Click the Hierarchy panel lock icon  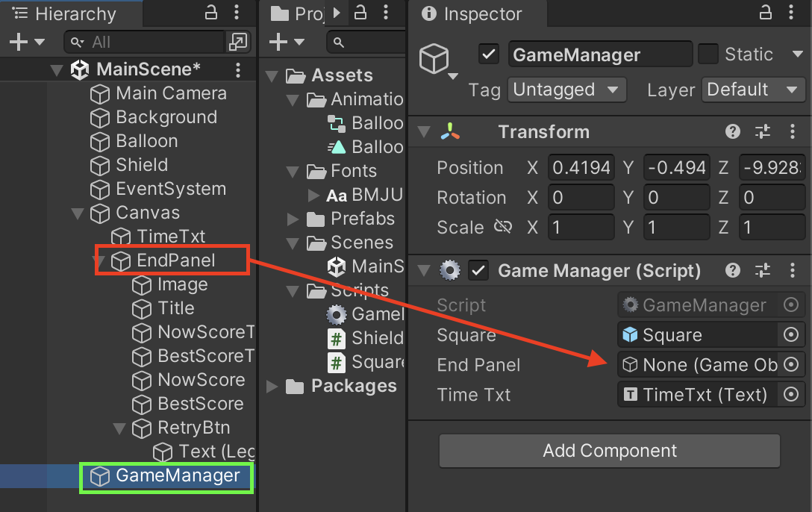tap(210, 13)
